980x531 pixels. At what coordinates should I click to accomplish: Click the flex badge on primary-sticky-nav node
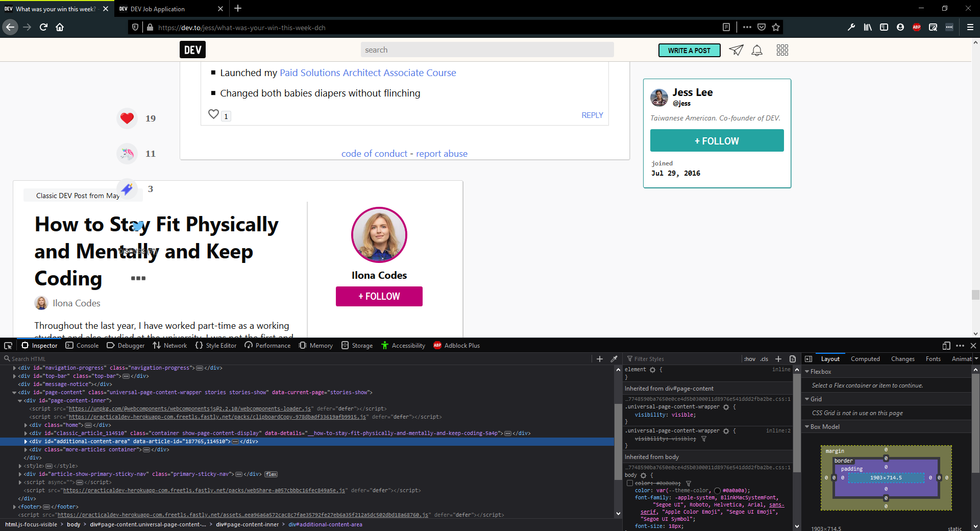[271, 474]
